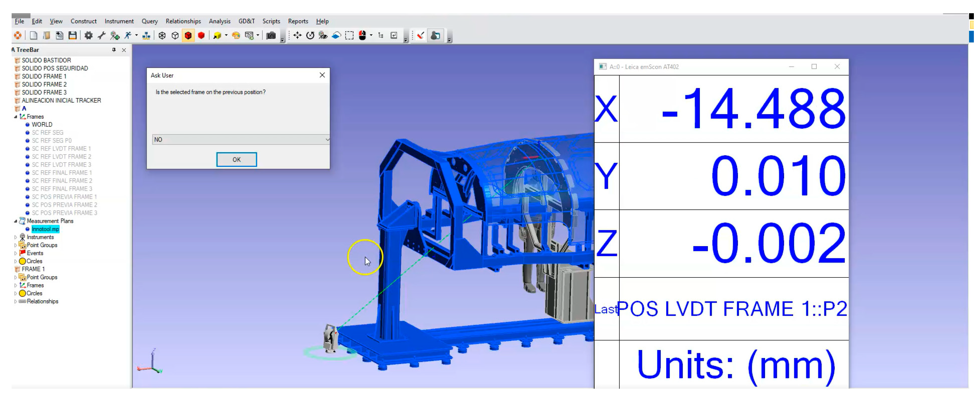980x400 pixels.
Task: Click the user window toolbar icon
Action: coord(435,36)
